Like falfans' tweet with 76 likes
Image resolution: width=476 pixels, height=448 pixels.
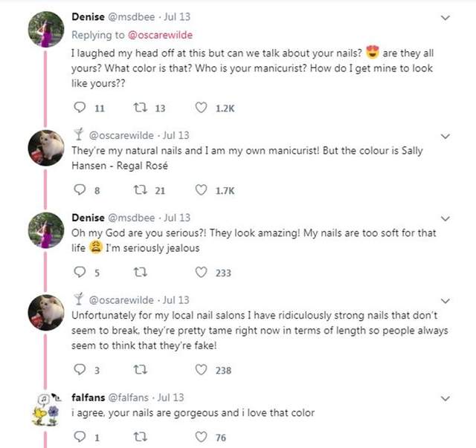tap(201, 438)
